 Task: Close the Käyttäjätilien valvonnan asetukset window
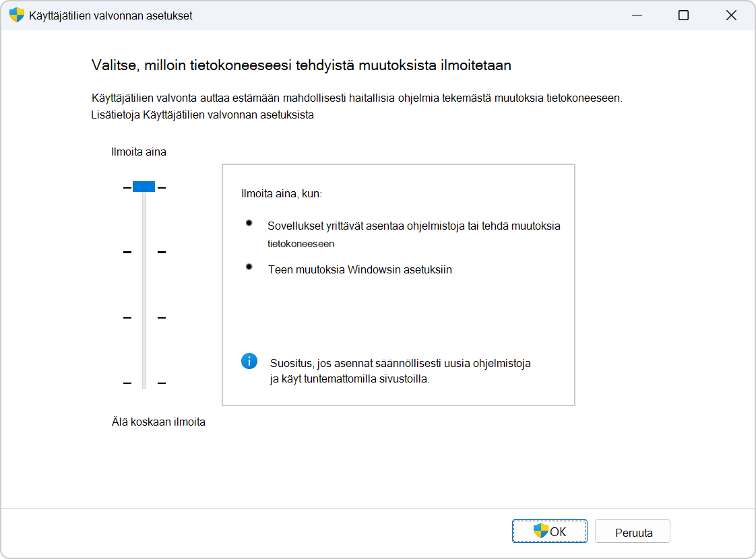[x=731, y=15]
